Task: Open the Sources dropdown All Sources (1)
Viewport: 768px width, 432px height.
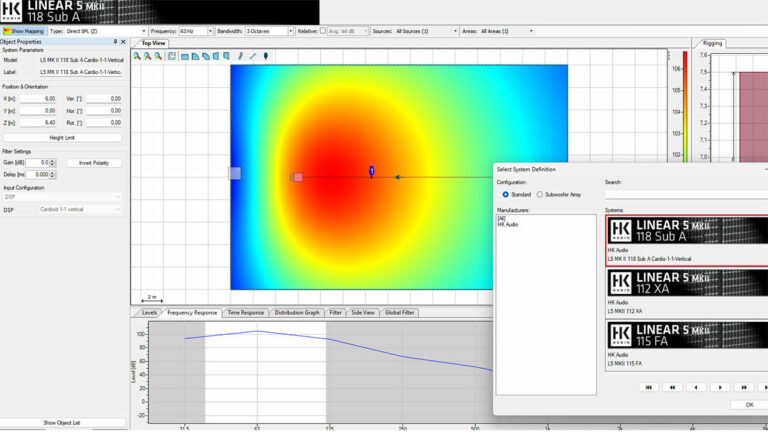Action: (426, 31)
